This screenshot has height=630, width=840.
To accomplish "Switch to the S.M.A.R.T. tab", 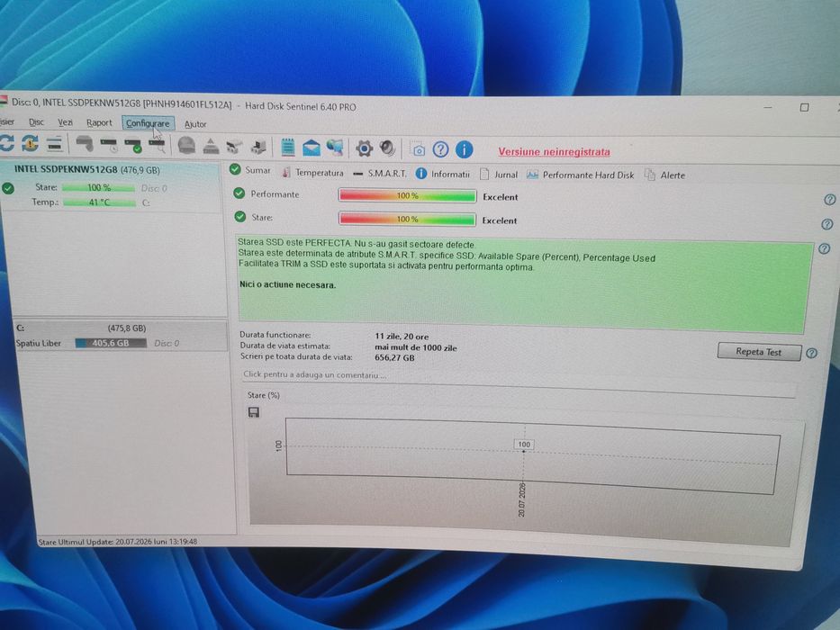I will [x=380, y=174].
